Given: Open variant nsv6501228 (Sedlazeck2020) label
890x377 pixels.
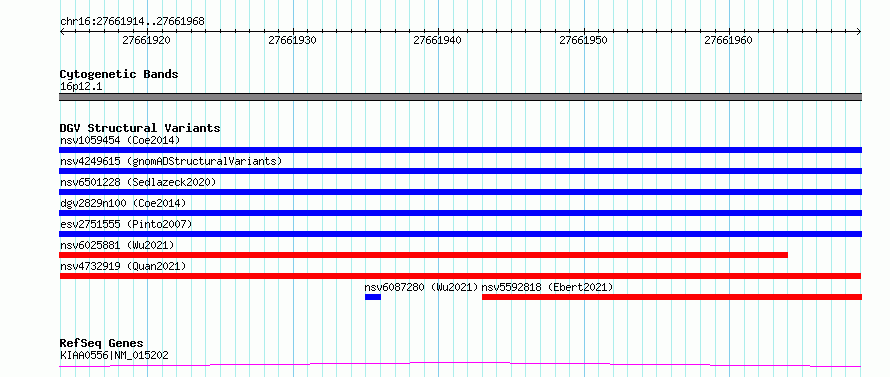Looking at the screenshot, I should pos(138,182).
